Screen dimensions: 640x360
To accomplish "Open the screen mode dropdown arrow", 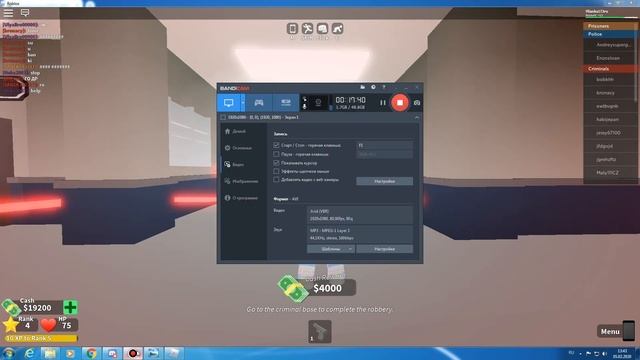I will (x=243, y=102).
